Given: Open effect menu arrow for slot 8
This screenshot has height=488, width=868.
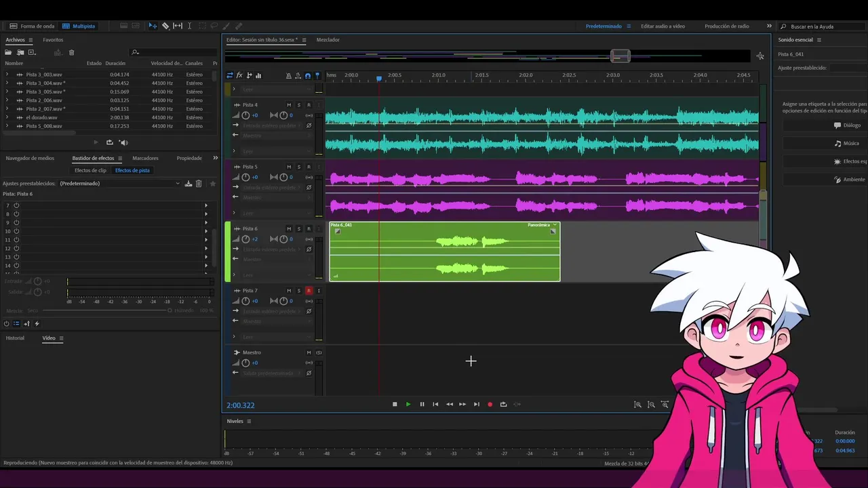Looking at the screenshot, I should pos(206,214).
